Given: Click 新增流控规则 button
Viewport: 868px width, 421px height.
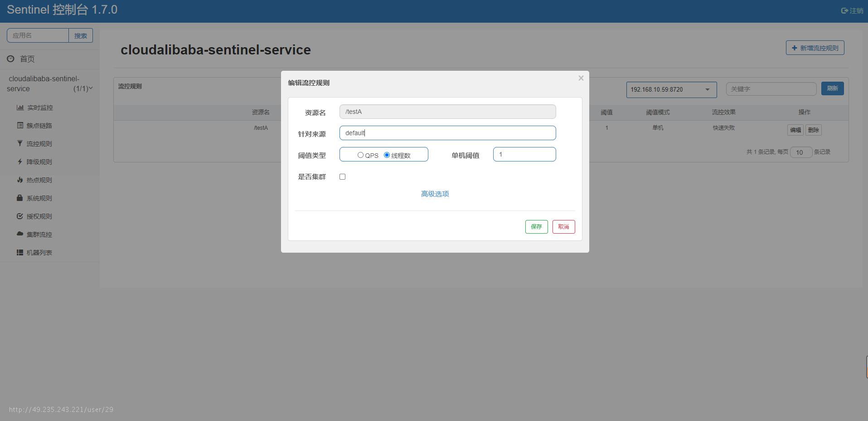Looking at the screenshot, I should [815, 48].
